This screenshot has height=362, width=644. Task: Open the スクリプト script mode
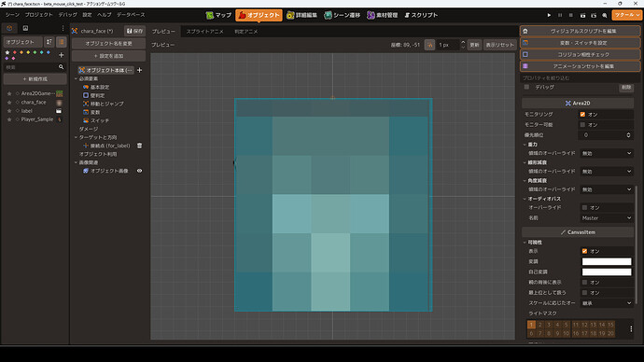(x=421, y=15)
